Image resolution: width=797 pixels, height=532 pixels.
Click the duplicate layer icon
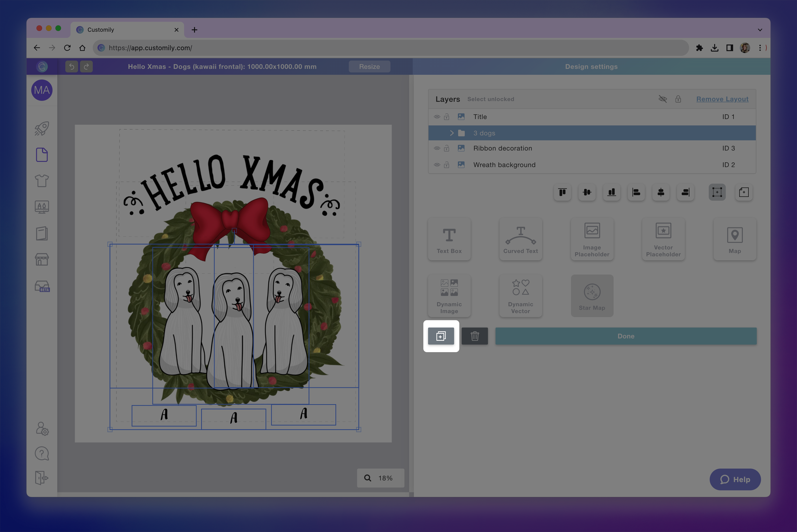(x=441, y=336)
